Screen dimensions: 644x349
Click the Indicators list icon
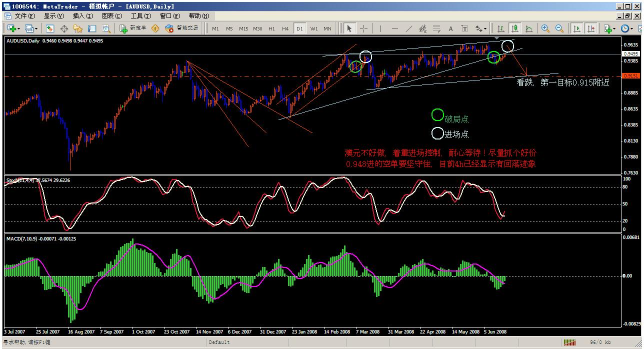[x=607, y=28]
